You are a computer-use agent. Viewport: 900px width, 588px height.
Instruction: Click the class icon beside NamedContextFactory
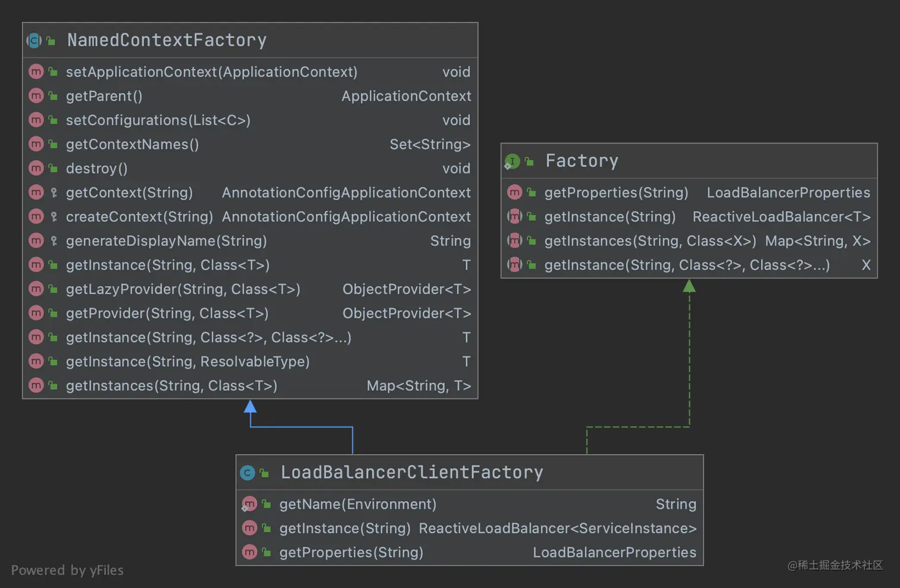point(34,40)
